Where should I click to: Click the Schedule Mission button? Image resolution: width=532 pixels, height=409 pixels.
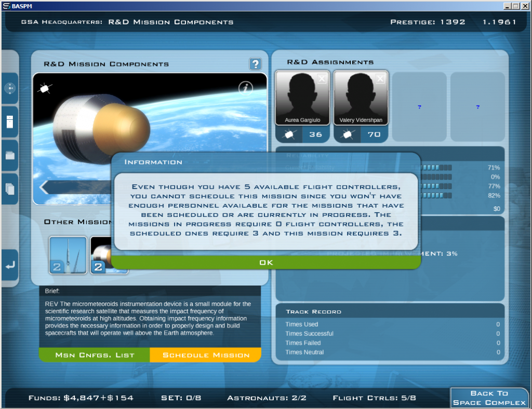click(206, 355)
